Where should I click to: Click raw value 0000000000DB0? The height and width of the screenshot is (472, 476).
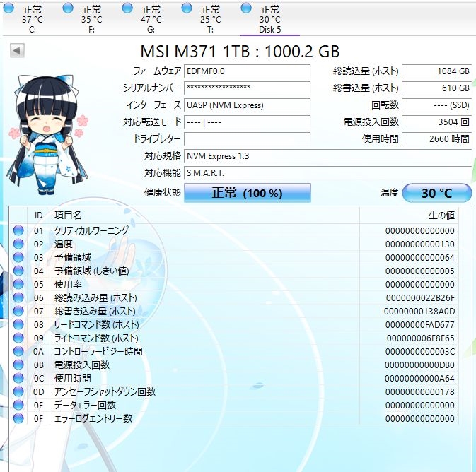[419, 365]
